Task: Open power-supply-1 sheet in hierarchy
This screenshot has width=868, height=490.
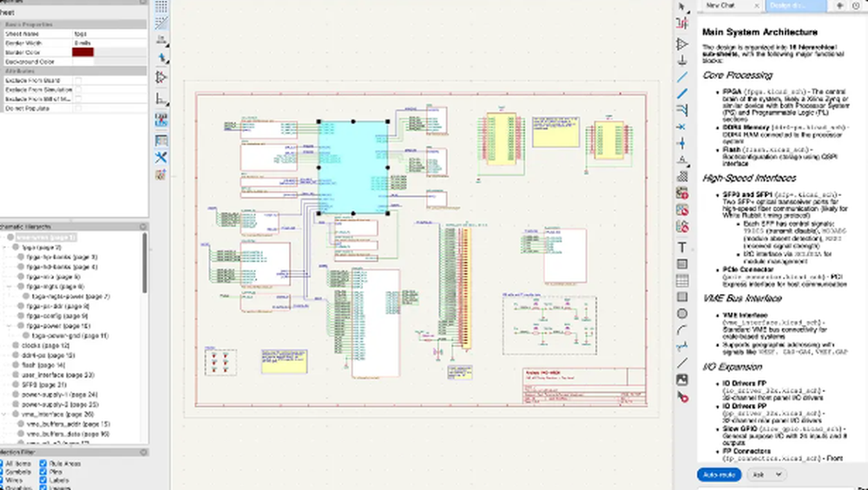Action: (59, 395)
